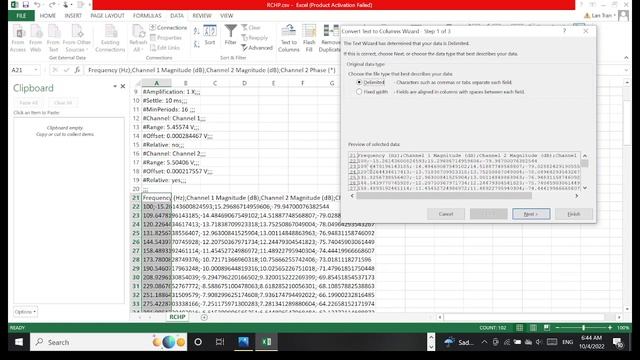The image size is (640, 360).
Task: Open the Name Box dropdown arrow
Action: 36,70
